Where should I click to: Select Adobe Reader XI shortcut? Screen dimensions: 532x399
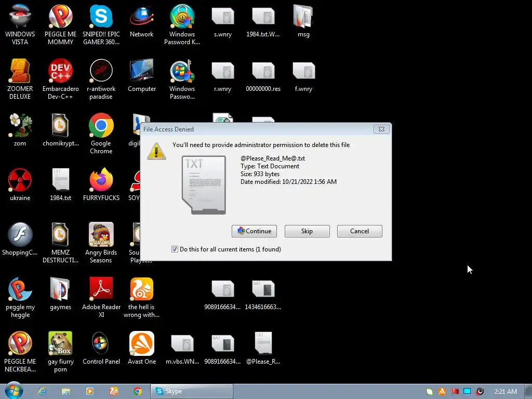tap(101, 298)
